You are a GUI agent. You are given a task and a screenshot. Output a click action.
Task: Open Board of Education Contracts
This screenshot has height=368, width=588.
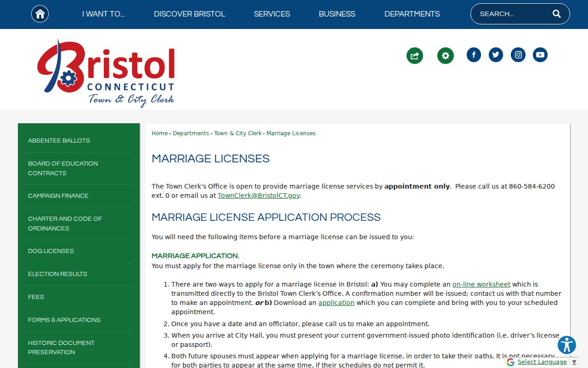pyautogui.click(x=79, y=168)
